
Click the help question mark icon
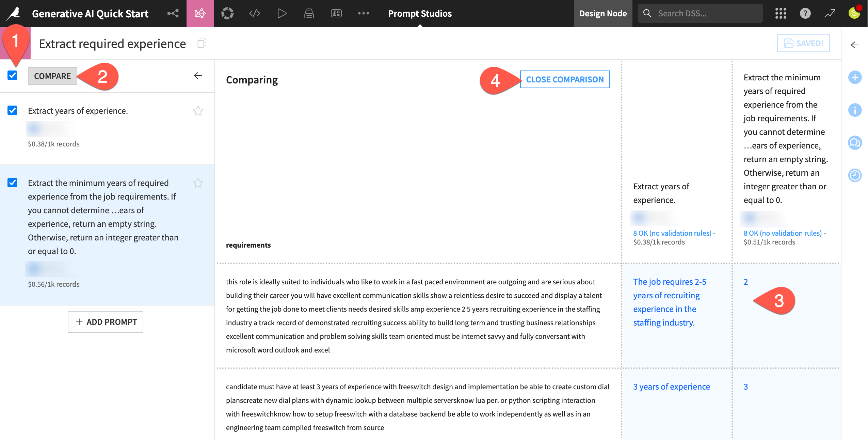(805, 13)
